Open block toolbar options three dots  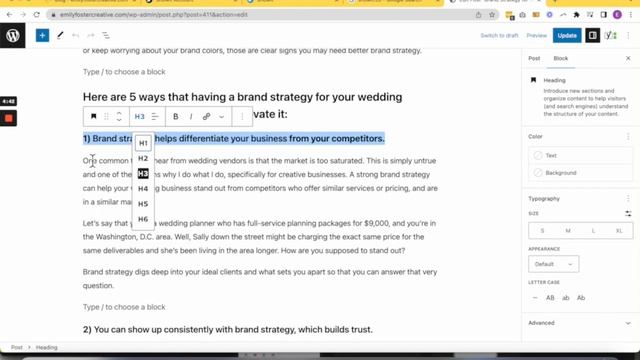click(242, 116)
